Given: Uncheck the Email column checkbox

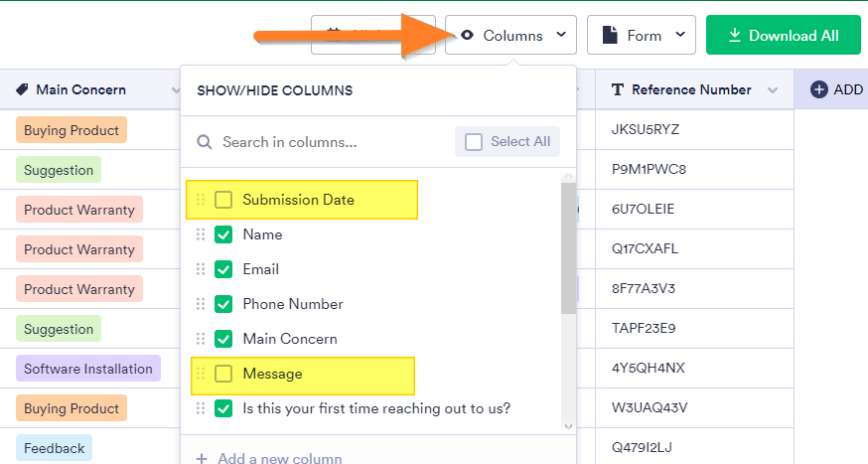Looking at the screenshot, I should pyautogui.click(x=223, y=269).
